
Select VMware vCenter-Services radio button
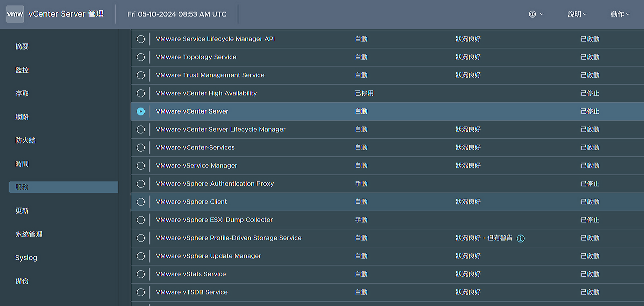[x=141, y=148]
